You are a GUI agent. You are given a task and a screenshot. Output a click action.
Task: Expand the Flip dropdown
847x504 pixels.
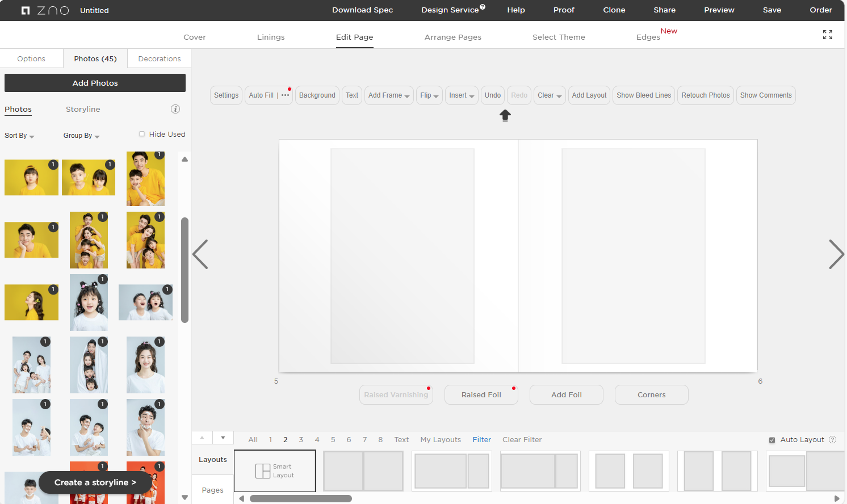[x=429, y=95]
